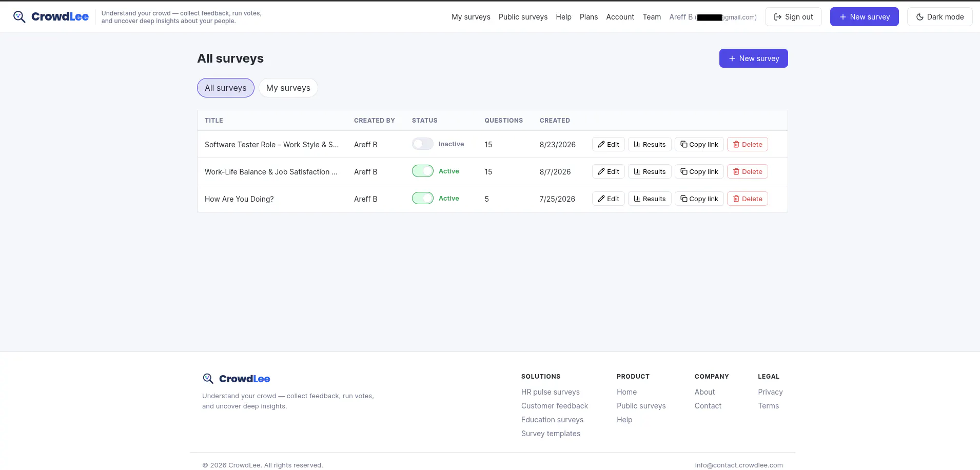The width and height of the screenshot is (980, 470).
Task: Open Education surveys footer link
Action: click(x=552, y=420)
